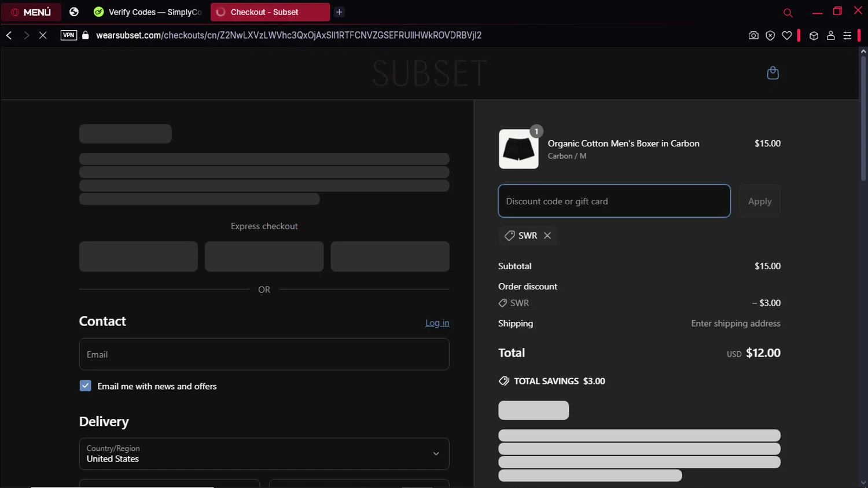This screenshot has height=488, width=868.
Task: Click the $12.00 total amount
Action: pos(763,353)
